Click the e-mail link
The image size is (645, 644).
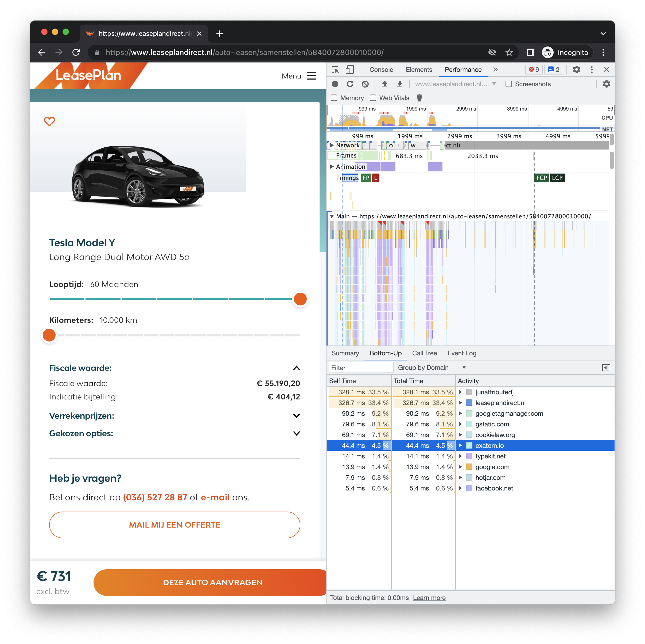point(215,497)
